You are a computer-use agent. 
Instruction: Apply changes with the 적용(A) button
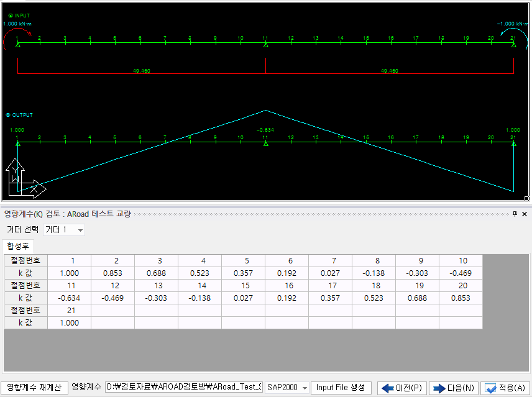click(505, 388)
